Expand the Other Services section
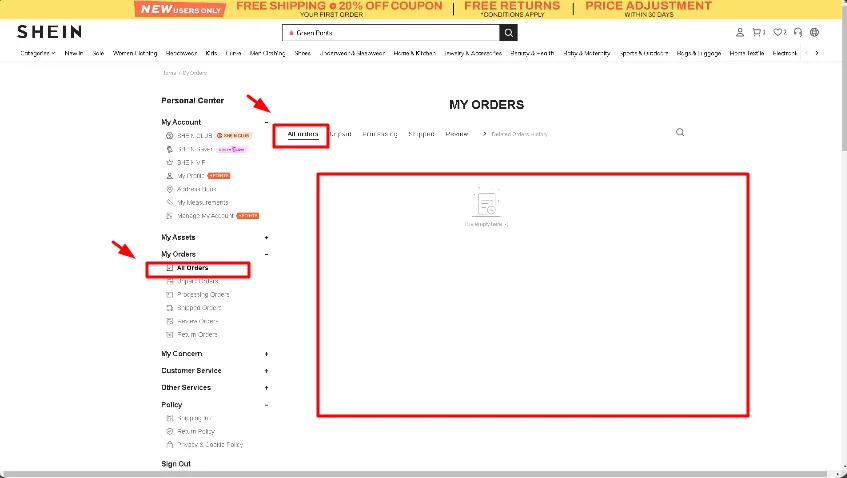The width and height of the screenshot is (847, 478). (x=266, y=388)
